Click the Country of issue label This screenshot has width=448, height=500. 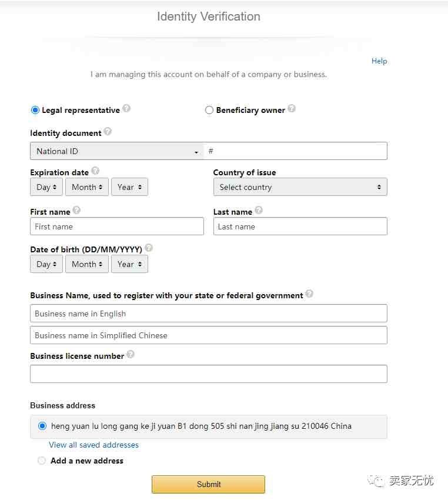tap(245, 172)
